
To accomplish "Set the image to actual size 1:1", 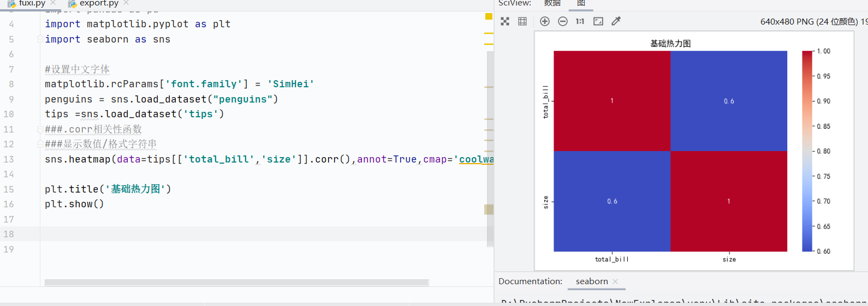I will coord(580,21).
